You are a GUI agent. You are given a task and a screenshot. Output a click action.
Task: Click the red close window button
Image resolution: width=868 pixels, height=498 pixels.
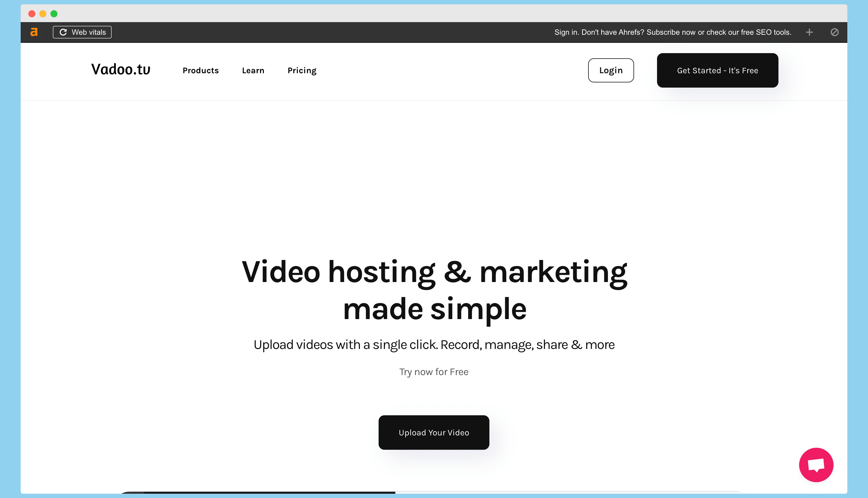point(32,14)
